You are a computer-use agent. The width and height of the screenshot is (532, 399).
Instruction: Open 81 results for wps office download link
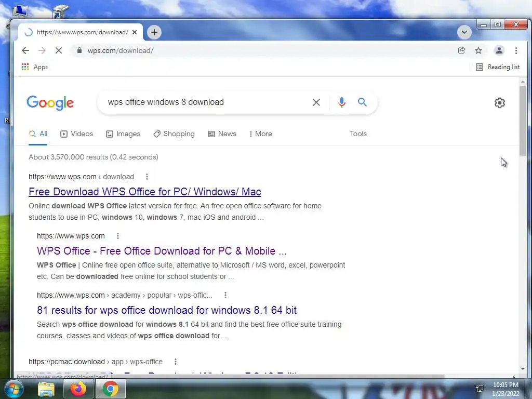coord(167,310)
